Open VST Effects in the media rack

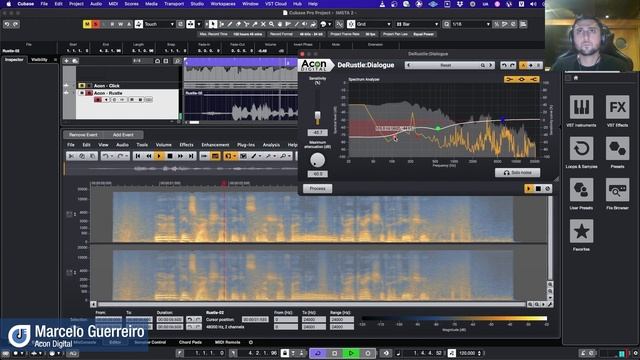pos(617,107)
